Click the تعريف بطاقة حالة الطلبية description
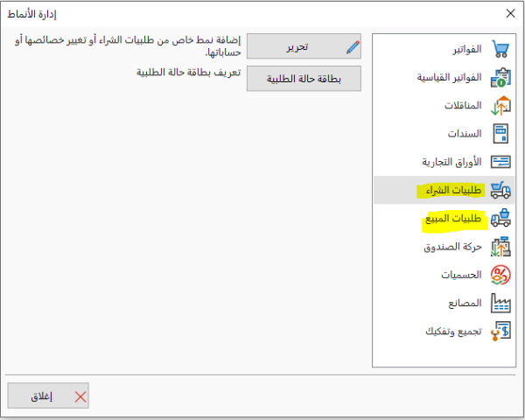 188,73
